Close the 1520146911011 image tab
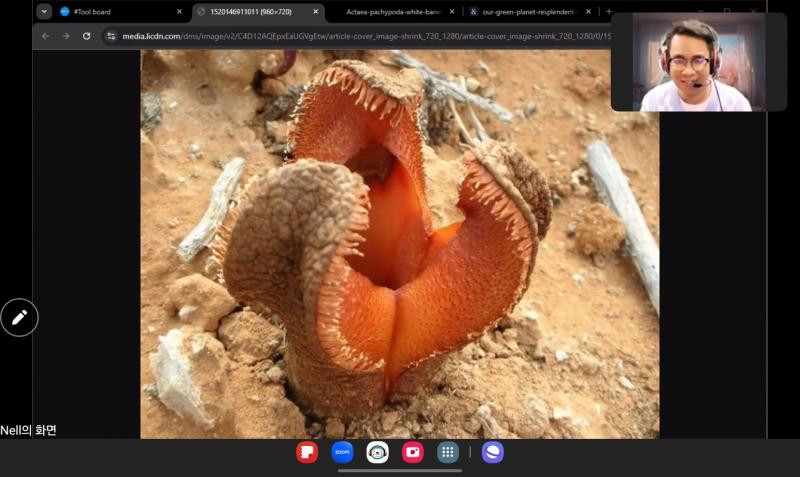This screenshot has height=477, width=800. coord(316,12)
